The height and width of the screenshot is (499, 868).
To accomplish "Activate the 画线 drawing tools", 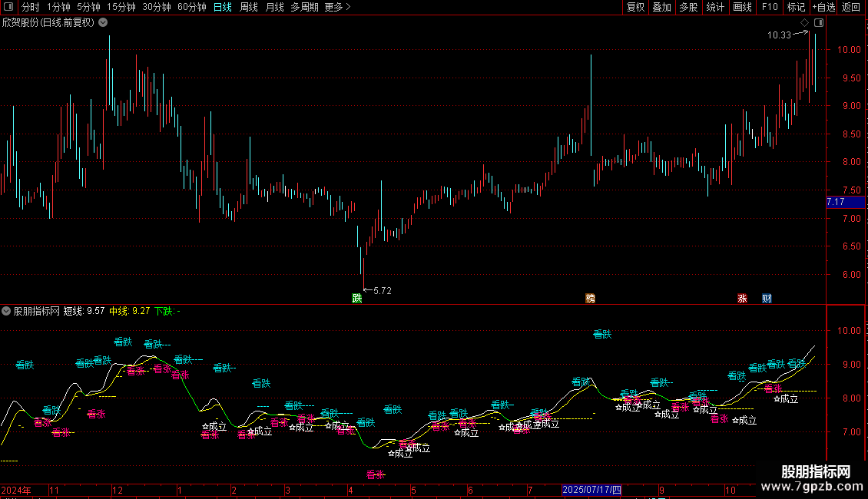I will pos(742,7).
